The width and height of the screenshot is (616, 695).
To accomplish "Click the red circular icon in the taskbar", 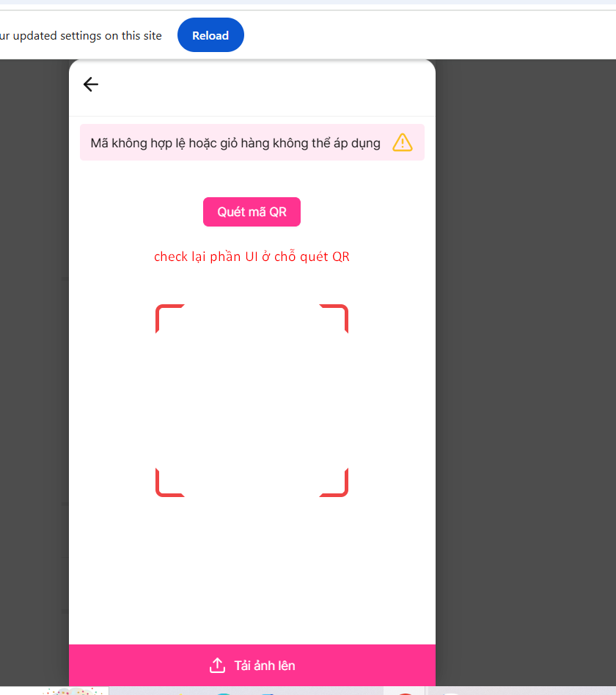I will (404, 692).
